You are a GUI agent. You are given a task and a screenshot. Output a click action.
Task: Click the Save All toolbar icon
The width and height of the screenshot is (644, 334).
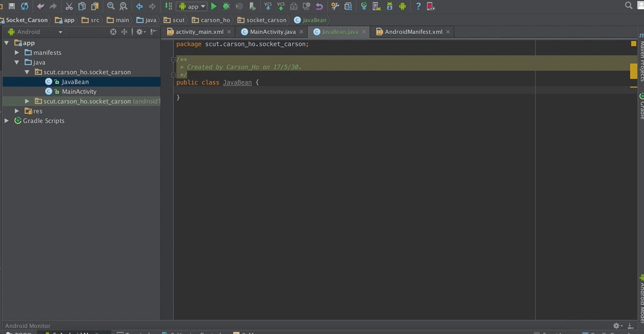coord(11,6)
